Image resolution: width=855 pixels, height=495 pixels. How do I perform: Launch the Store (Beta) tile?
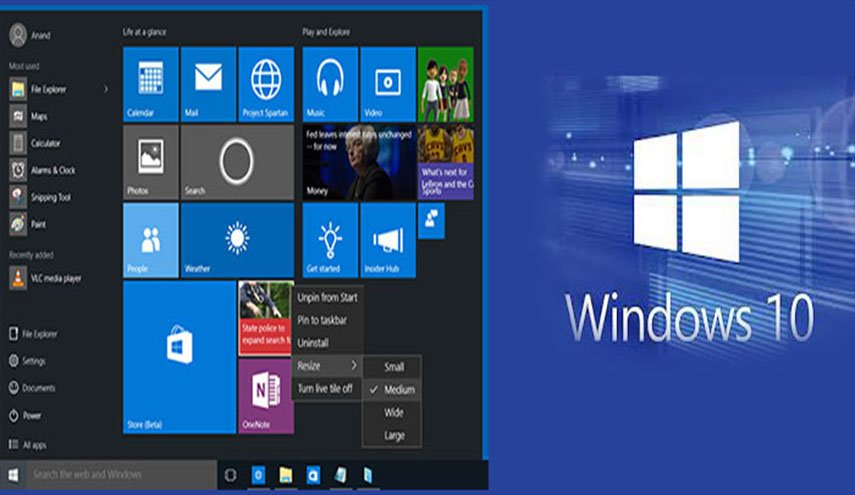pos(179,357)
